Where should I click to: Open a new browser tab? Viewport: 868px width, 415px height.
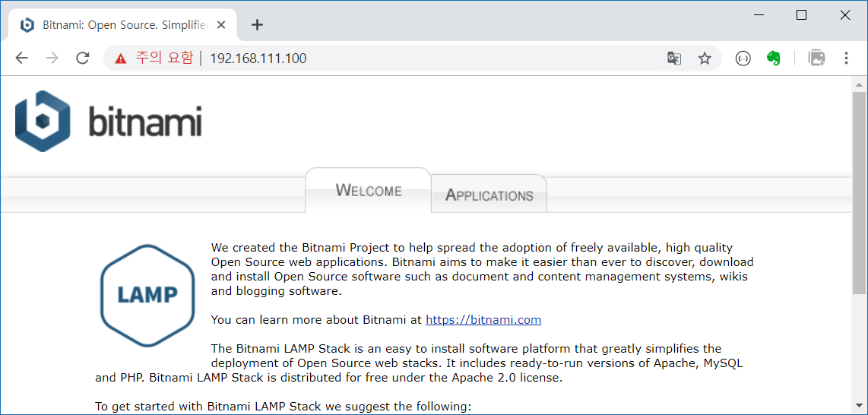pyautogui.click(x=257, y=25)
